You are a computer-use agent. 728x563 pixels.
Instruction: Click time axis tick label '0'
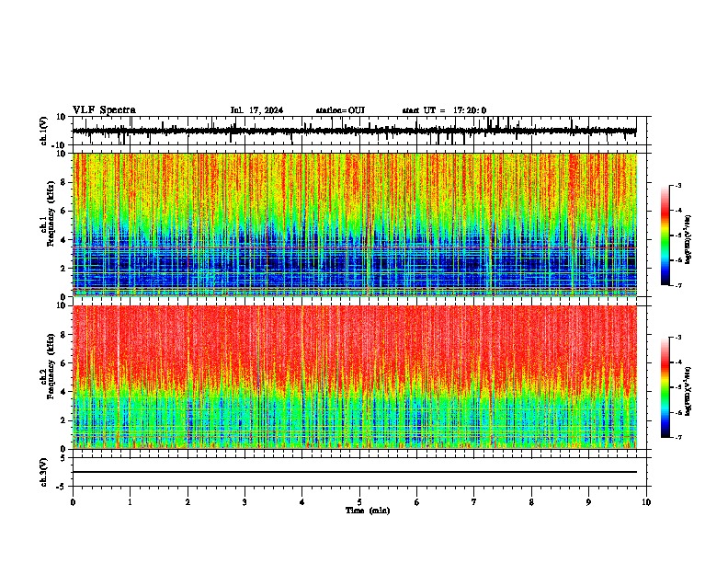(x=73, y=502)
